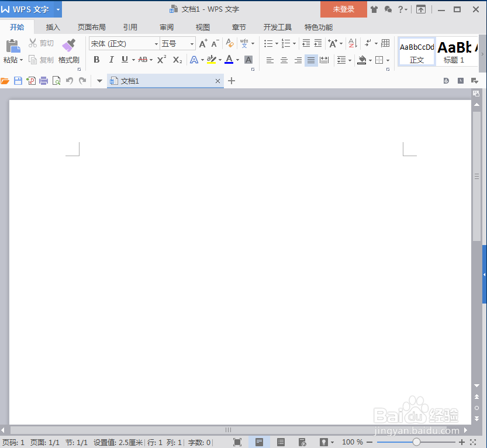Toggle justify alignment
The image size is (487, 448).
coord(311,60)
